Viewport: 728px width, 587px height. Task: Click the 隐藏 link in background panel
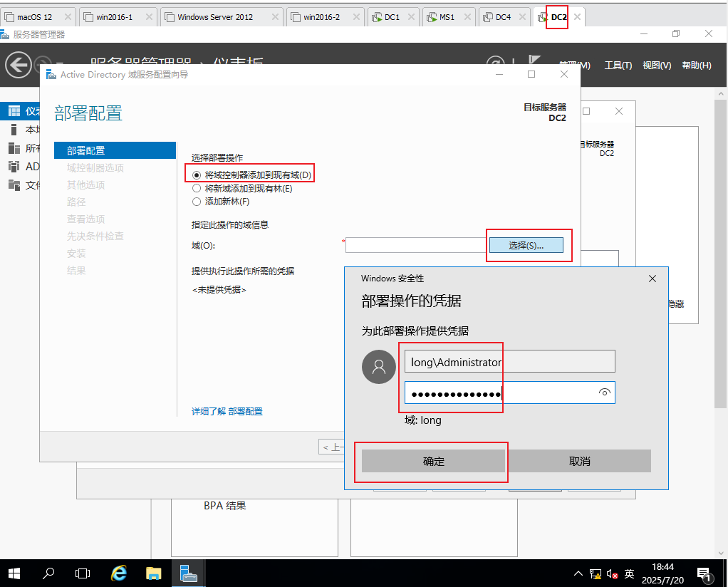tap(676, 304)
